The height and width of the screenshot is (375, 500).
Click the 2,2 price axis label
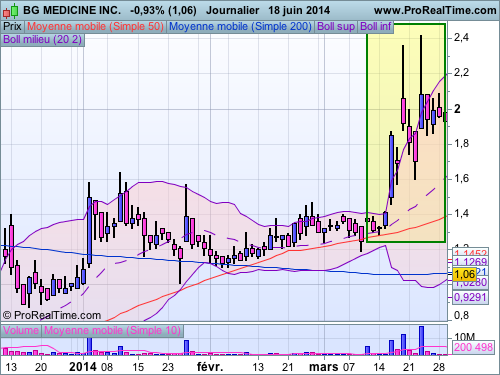(461, 72)
